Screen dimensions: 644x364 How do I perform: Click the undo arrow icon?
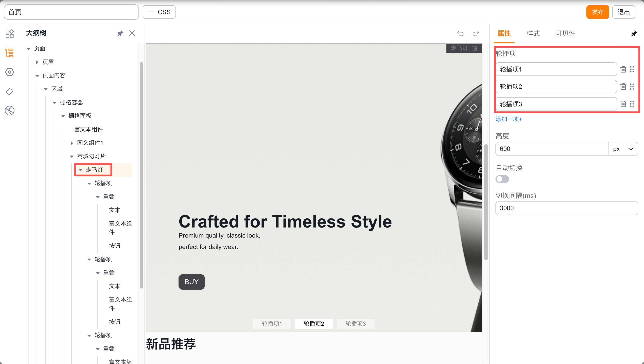[460, 33]
